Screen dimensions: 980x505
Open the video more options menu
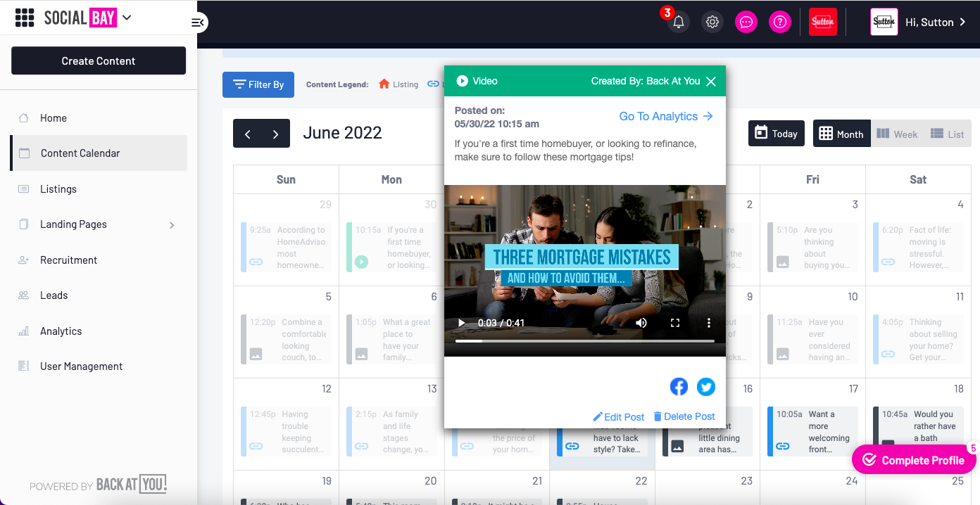(x=709, y=323)
